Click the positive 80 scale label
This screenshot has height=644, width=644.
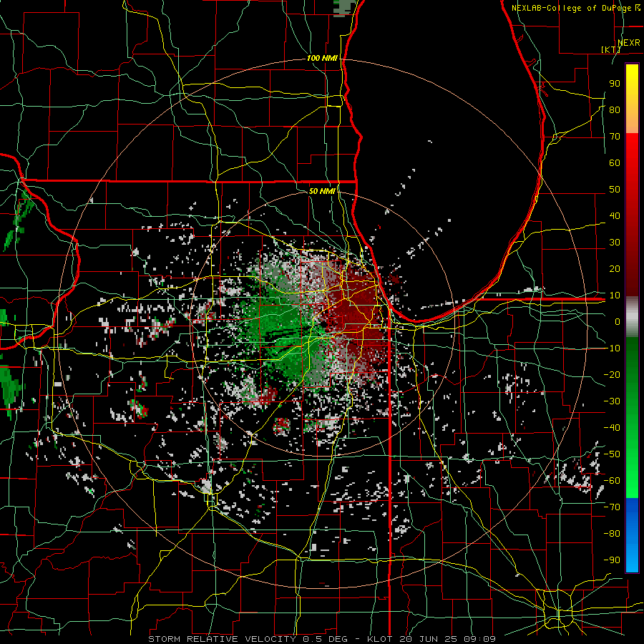tap(615, 110)
